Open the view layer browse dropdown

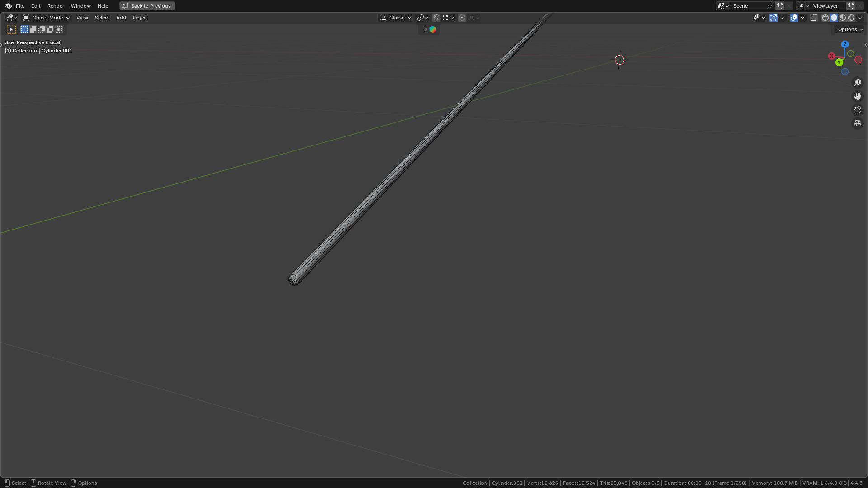(x=803, y=6)
